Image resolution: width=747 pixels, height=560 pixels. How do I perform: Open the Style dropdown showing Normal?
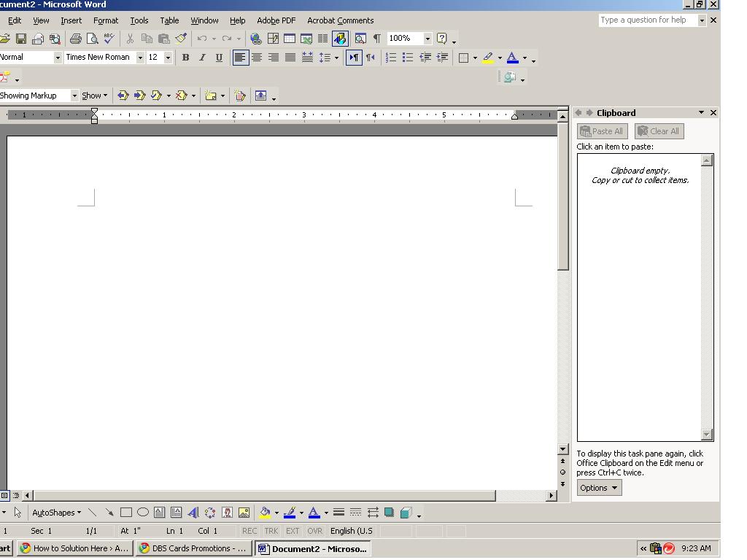coord(58,58)
